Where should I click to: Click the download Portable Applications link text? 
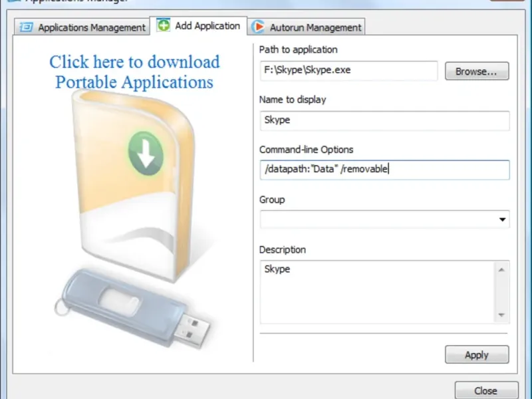134,72
